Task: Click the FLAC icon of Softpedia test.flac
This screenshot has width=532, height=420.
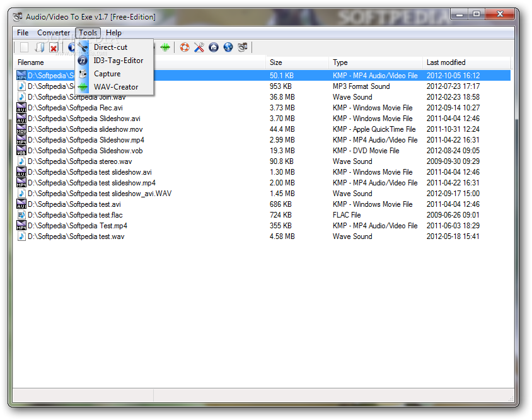Action: (21, 215)
